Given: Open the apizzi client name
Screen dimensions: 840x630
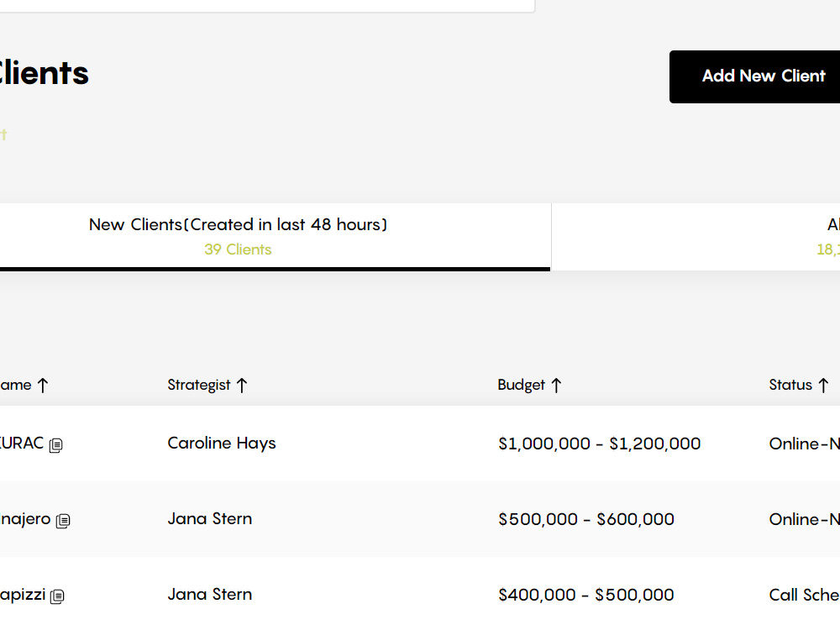Looking at the screenshot, I should tap(23, 595).
